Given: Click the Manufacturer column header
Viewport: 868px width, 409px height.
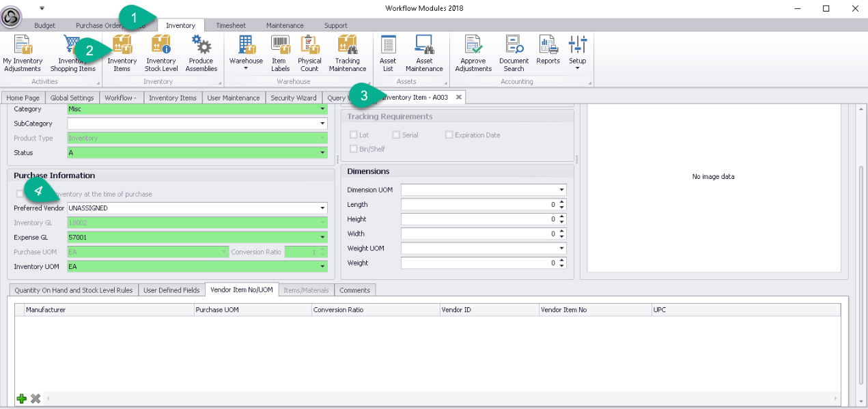Looking at the screenshot, I should [109, 310].
